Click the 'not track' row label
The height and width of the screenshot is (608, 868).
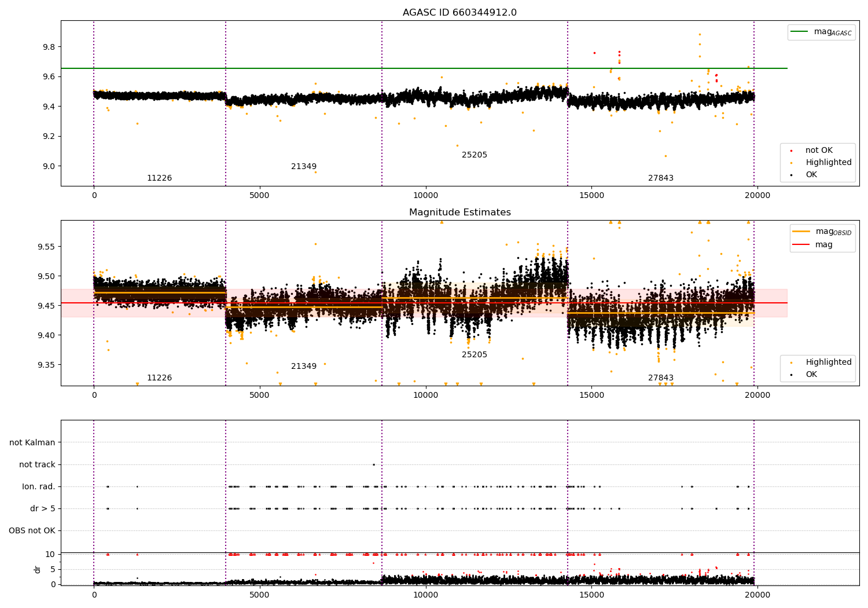(x=37, y=465)
